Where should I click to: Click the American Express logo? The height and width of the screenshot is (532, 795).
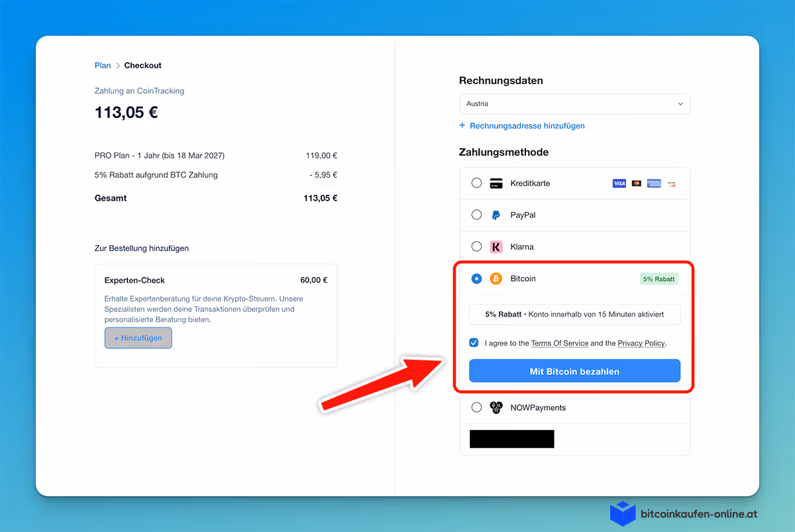click(x=654, y=184)
